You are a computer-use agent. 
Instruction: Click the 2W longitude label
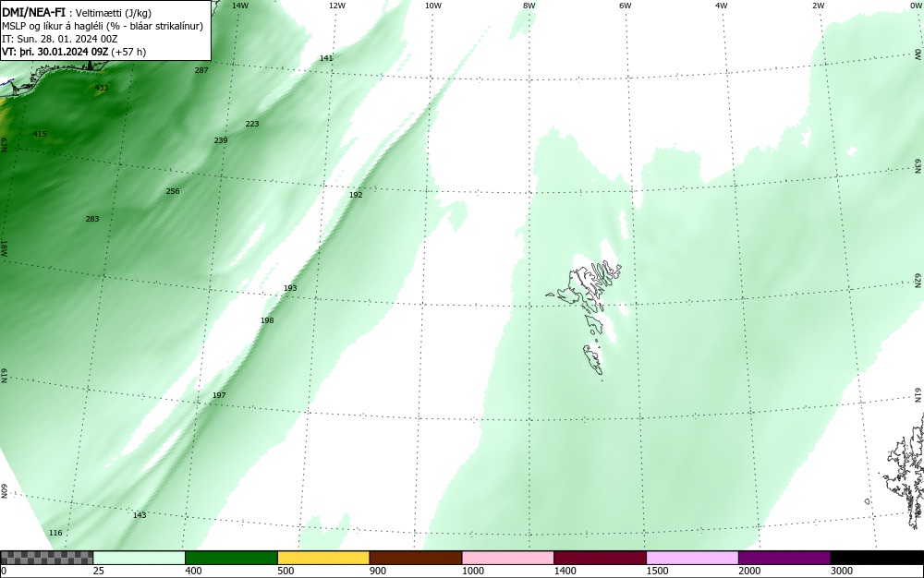click(x=818, y=6)
